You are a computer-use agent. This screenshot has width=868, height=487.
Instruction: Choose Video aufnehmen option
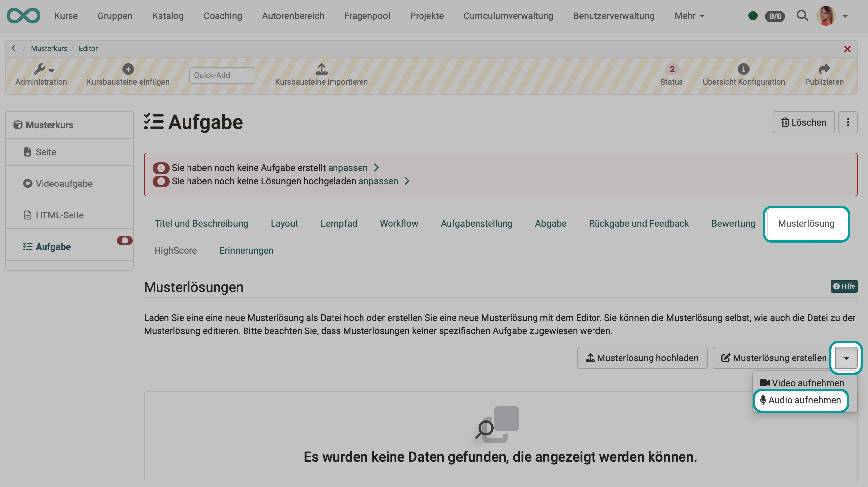(803, 383)
